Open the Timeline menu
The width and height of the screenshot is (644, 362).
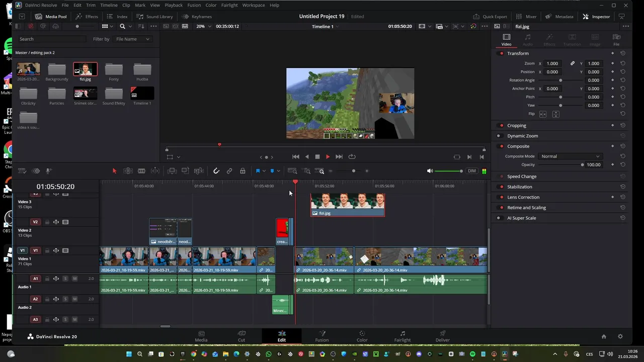[109, 5]
